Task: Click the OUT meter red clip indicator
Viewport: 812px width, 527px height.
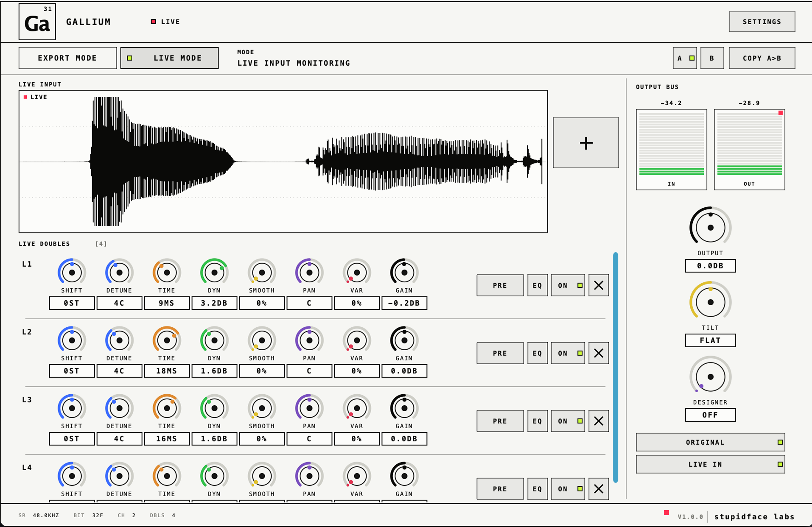Action: 780,113
